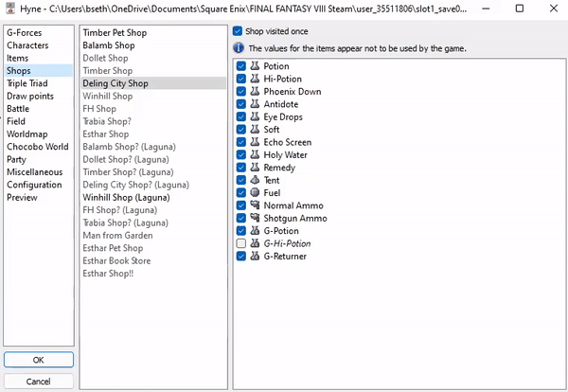Select the highlighted Deling City Shop entry

pos(153,83)
